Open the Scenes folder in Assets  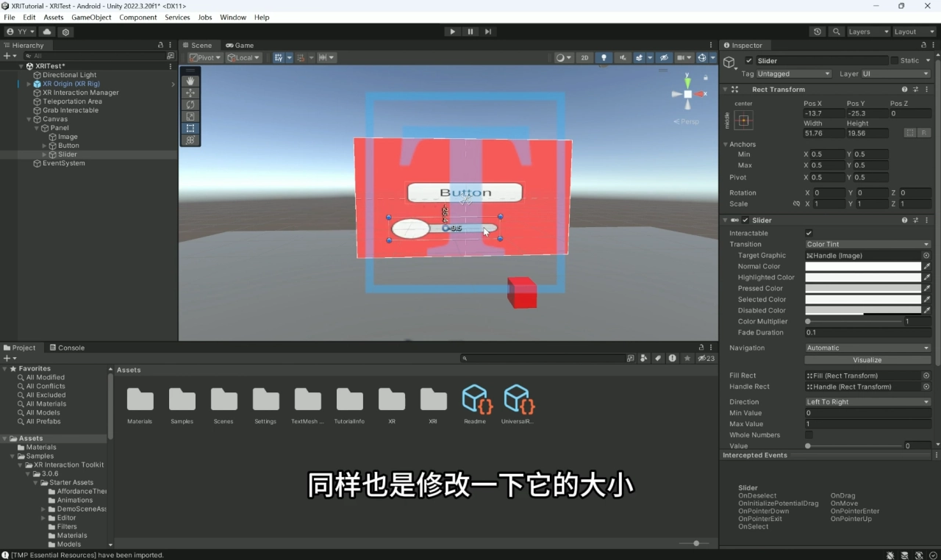click(x=223, y=406)
